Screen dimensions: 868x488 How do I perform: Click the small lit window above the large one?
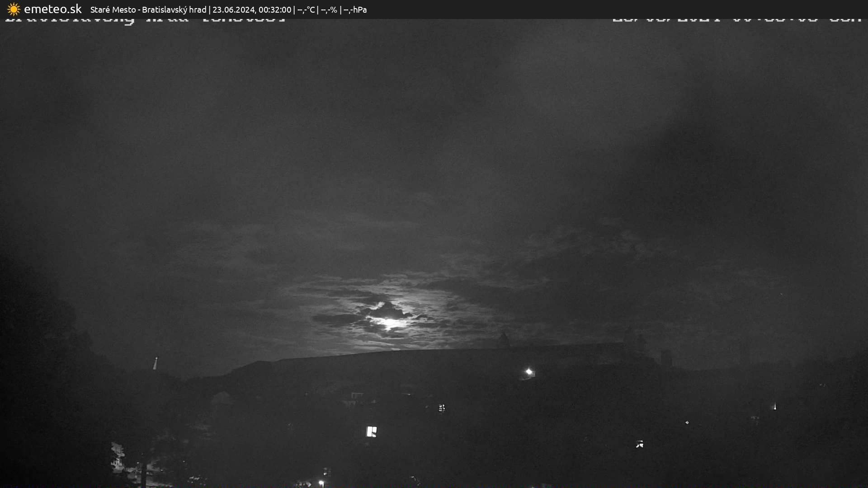(442, 408)
